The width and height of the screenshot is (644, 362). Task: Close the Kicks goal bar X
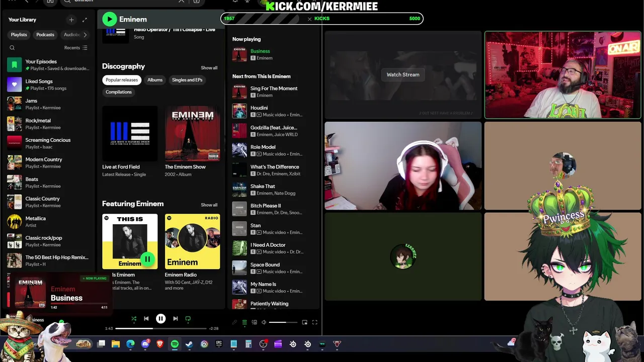(309, 19)
